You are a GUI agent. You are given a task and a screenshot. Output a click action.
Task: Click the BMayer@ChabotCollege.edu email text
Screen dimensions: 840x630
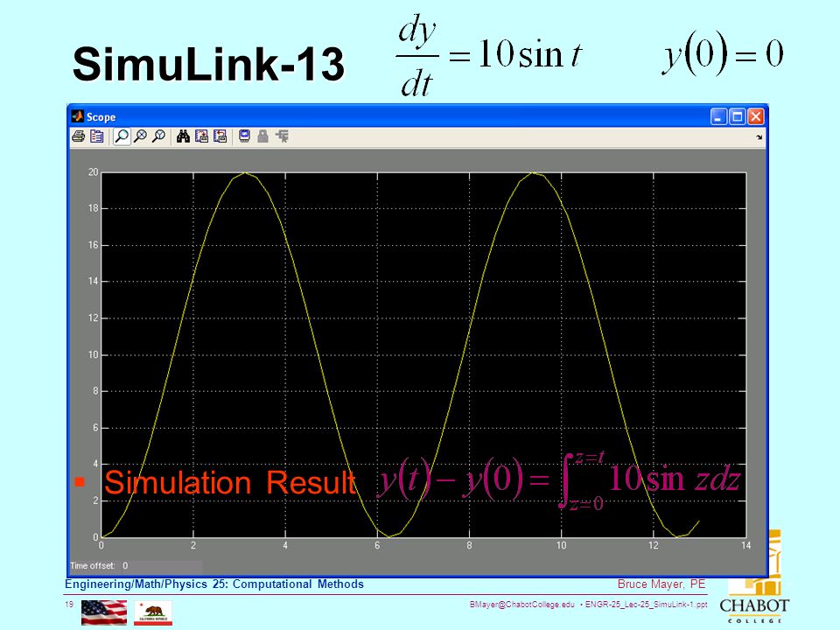click(x=521, y=605)
